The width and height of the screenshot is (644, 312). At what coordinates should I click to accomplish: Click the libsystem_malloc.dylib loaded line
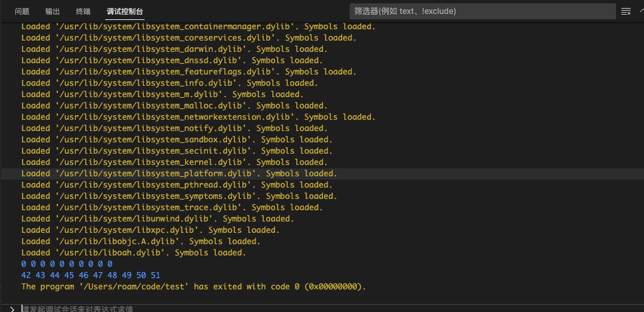(x=174, y=106)
